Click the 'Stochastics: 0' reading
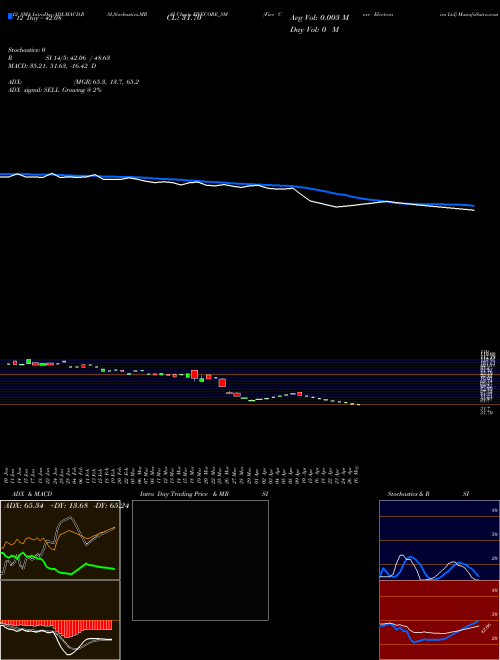500x660 pixels. pyautogui.click(x=27, y=50)
